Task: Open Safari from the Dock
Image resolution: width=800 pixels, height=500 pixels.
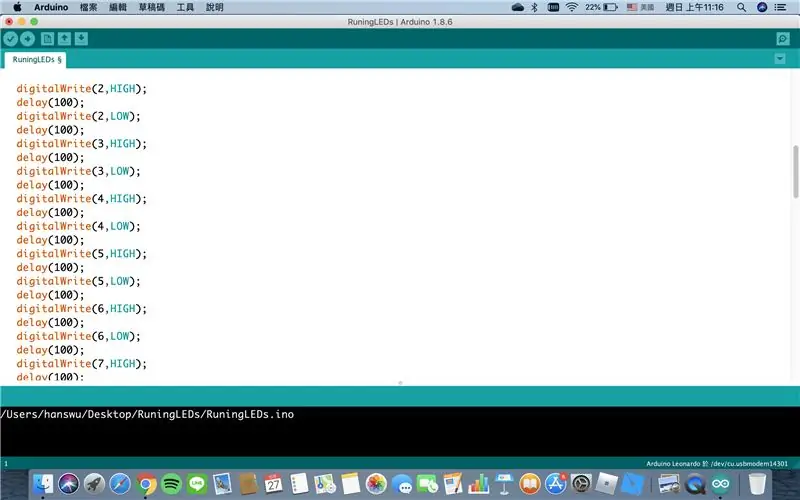Action: 120,484
